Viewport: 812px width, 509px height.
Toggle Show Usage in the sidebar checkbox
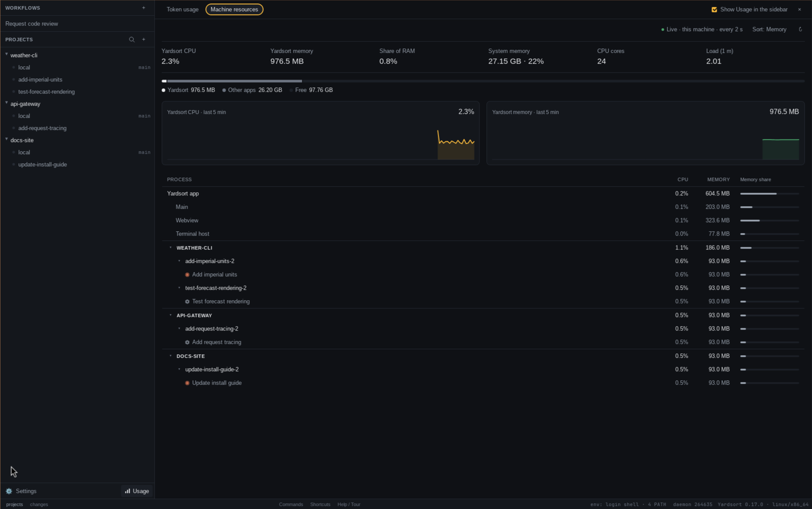(715, 10)
